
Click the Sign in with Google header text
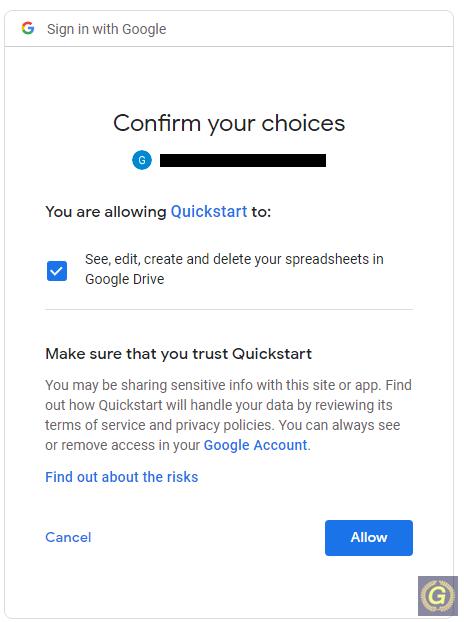(x=107, y=29)
